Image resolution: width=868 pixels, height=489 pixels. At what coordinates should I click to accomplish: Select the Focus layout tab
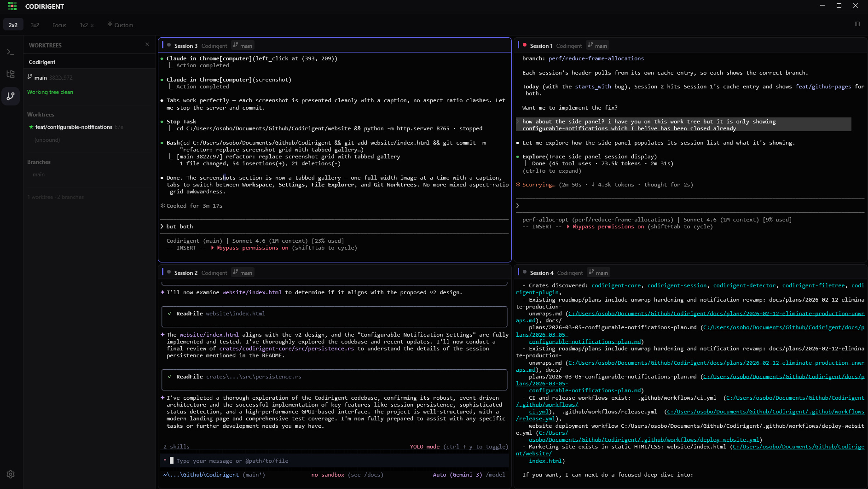coord(59,25)
